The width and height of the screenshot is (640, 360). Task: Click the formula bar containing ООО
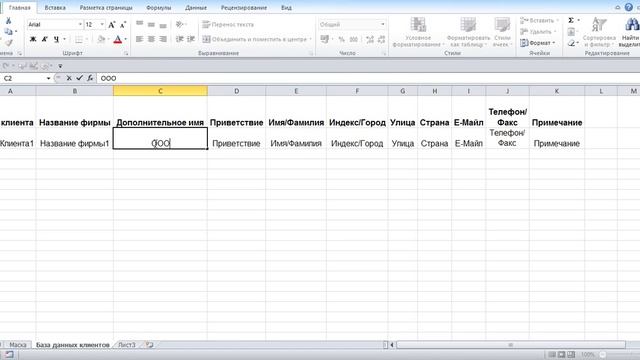[367, 78]
